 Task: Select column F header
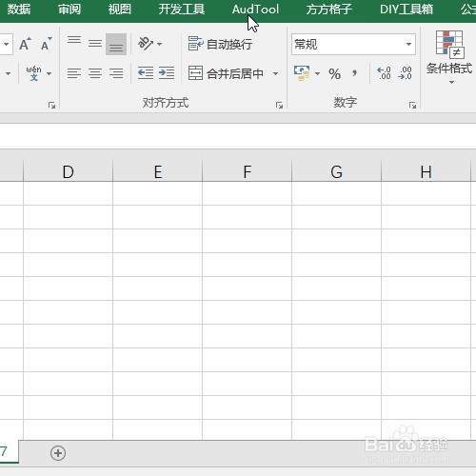[x=247, y=171]
